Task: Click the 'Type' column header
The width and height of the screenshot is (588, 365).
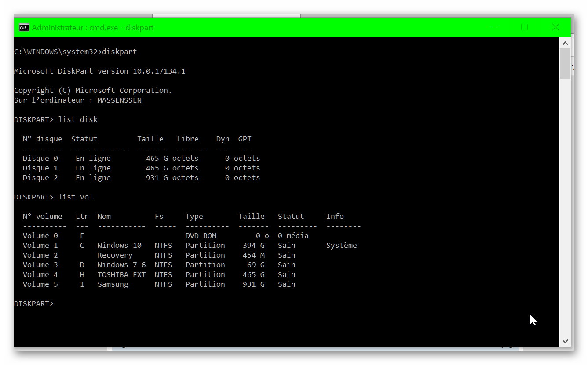Action: pos(194,217)
